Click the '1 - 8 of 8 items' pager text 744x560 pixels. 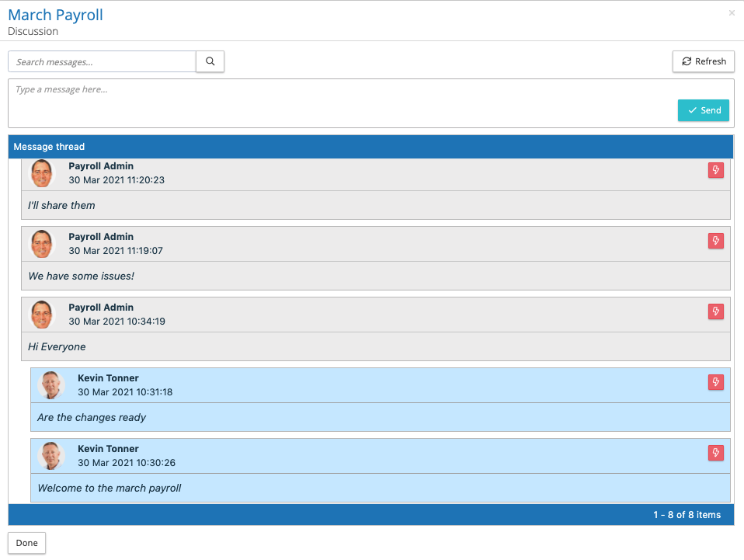[x=687, y=515]
